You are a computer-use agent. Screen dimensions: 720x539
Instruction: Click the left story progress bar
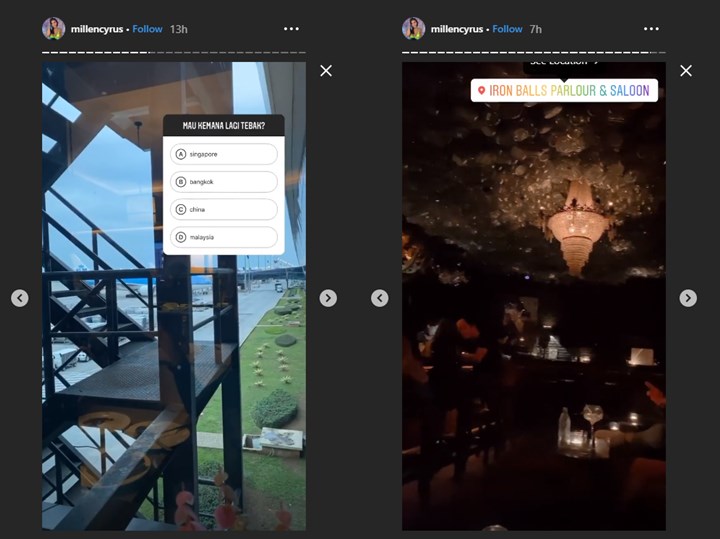tap(174, 52)
